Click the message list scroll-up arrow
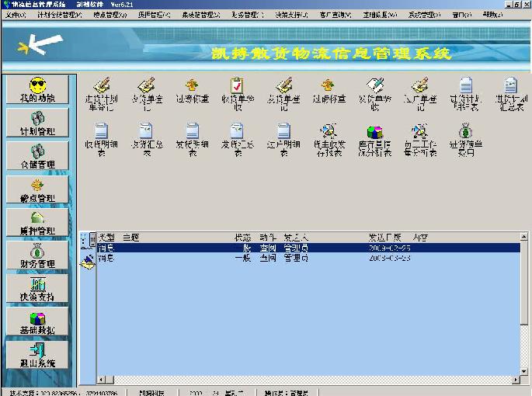 (524, 237)
